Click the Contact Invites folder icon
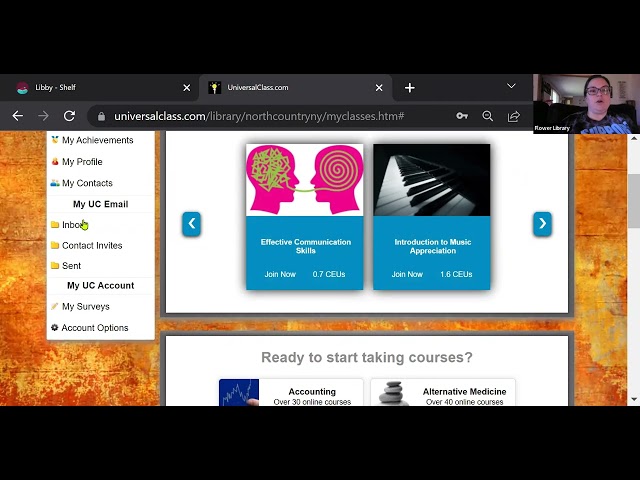The height and width of the screenshot is (480, 640). click(x=55, y=245)
